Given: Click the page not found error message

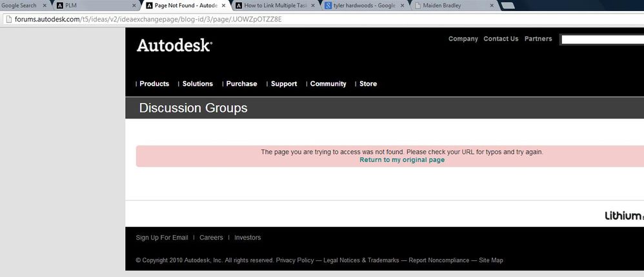Looking at the screenshot, I should [402, 151].
